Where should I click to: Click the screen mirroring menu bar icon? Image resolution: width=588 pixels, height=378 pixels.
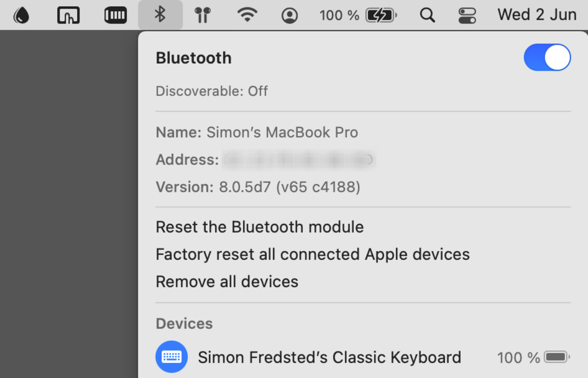[x=68, y=15]
